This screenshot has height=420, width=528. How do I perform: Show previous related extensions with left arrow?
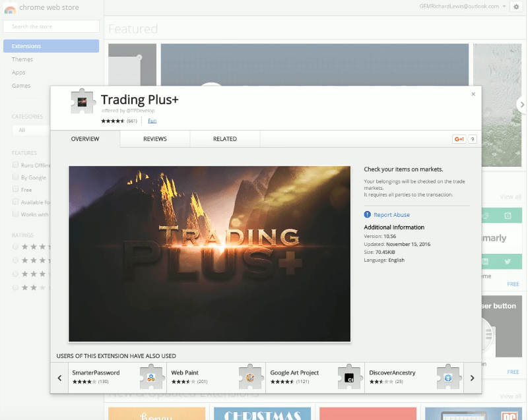59,378
